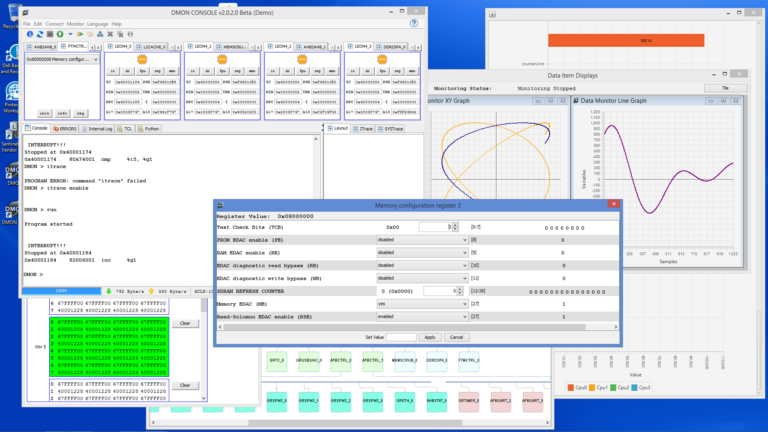Click the refresh arrows toolbar icon
The image size is (768, 432).
coord(40,34)
